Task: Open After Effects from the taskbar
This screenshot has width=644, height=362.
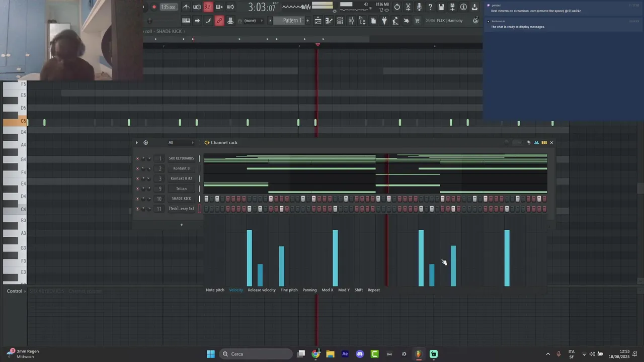Action: coord(345,354)
